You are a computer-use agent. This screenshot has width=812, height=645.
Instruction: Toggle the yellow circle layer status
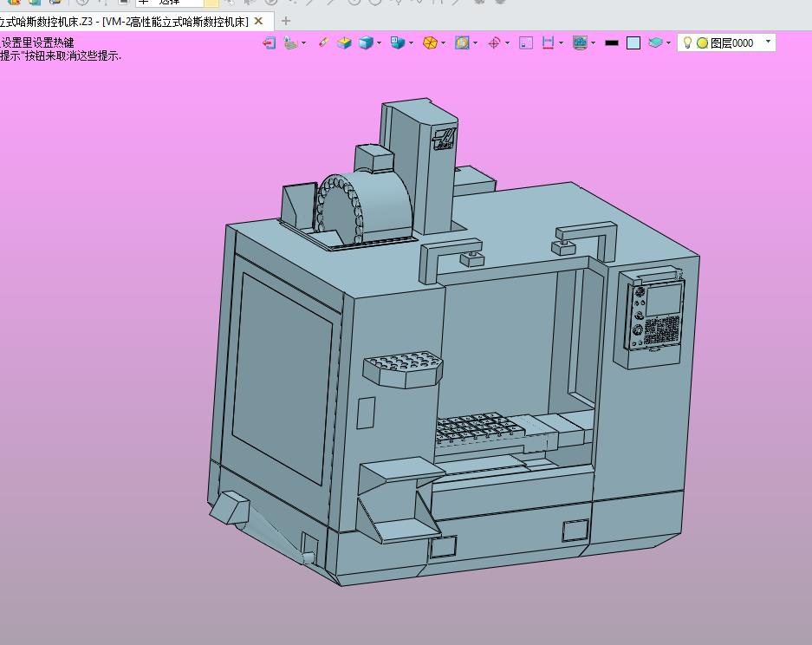702,43
